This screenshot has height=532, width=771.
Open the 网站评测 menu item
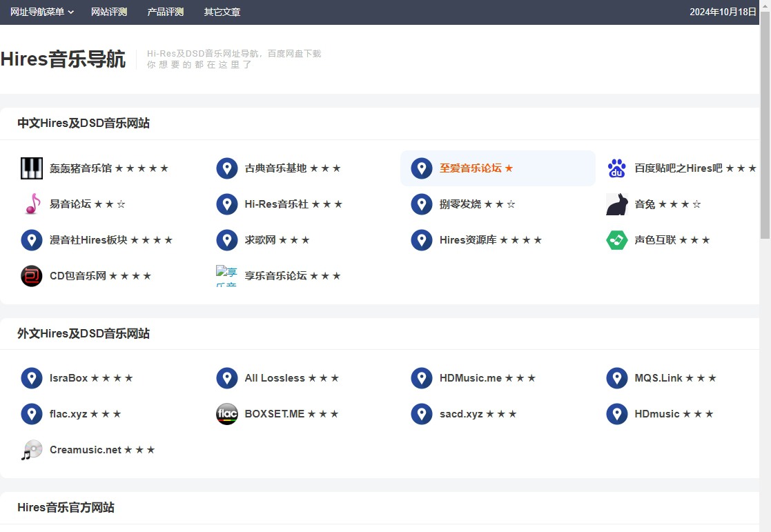[108, 12]
